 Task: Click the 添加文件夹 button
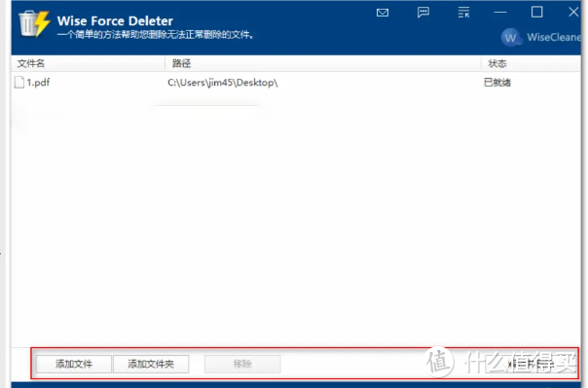tap(151, 364)
